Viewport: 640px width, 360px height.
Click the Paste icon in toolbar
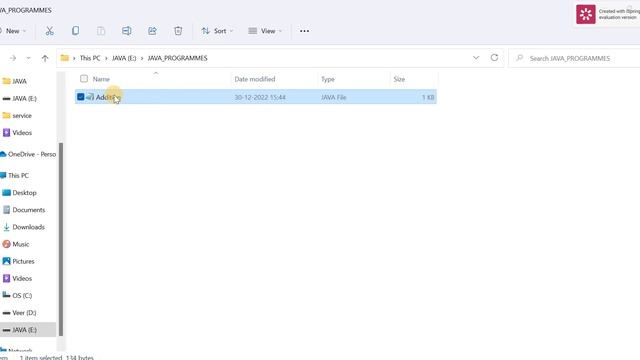(101, 31)
